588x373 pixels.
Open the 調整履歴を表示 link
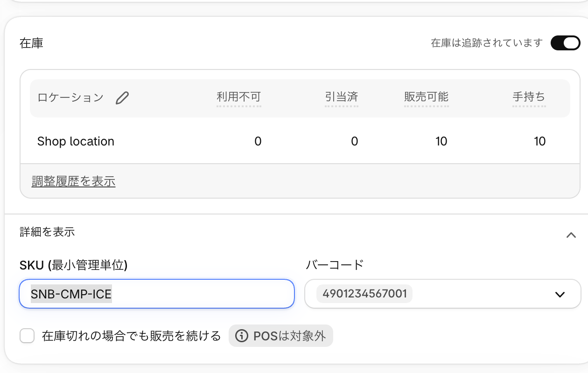pos(73,181)
